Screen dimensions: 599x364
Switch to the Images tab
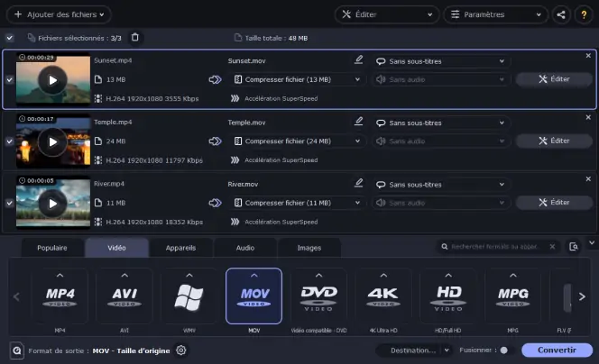(x=309, y=248)
